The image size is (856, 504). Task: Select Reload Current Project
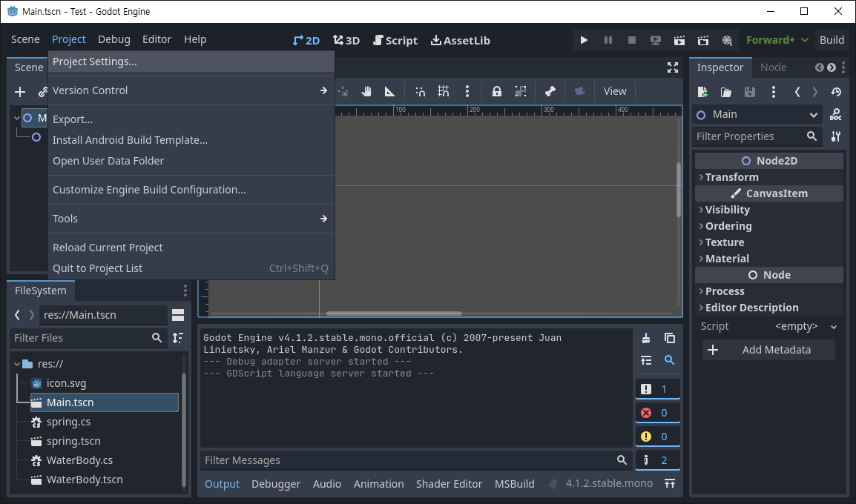191,248
